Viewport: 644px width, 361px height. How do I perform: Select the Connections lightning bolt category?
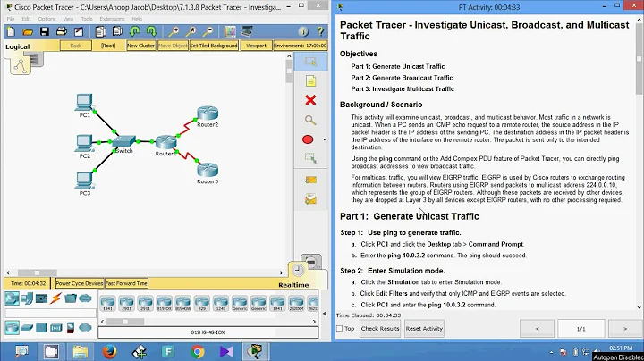[x=55, y=298]
